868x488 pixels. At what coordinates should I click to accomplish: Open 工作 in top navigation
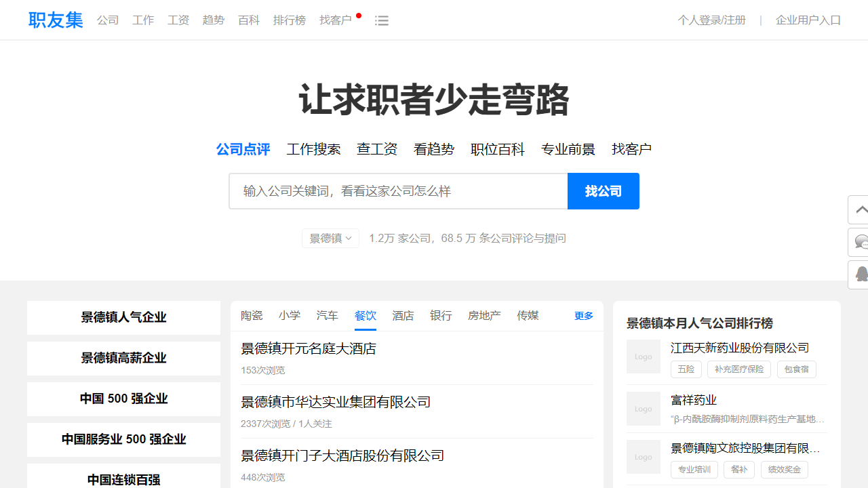click(x=143, y=20)
